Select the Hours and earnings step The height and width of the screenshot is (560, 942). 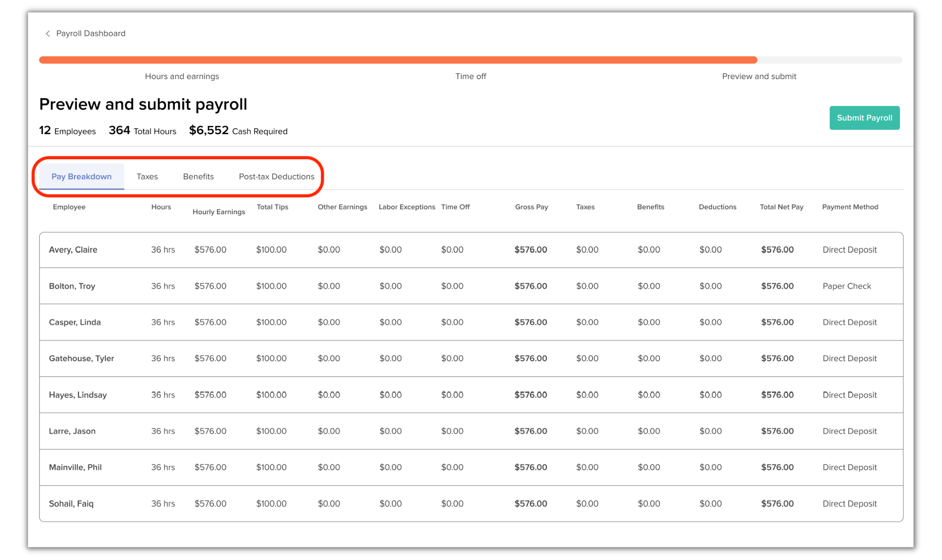pos(182,76)
